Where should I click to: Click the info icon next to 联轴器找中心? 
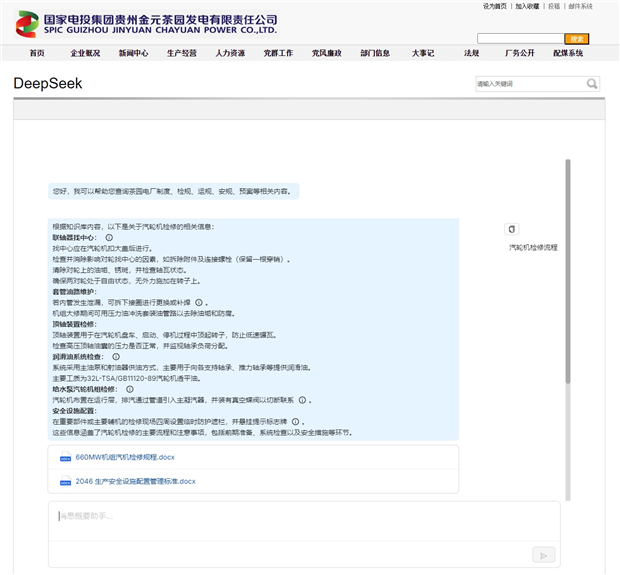[109, 238]
